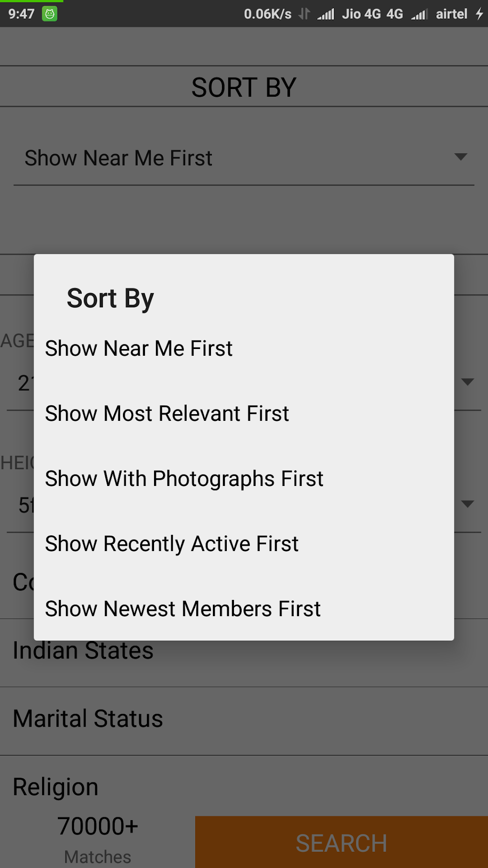The image size is (488, 868).
Task: Open the Indian States filter
Action: pos(83,651)
